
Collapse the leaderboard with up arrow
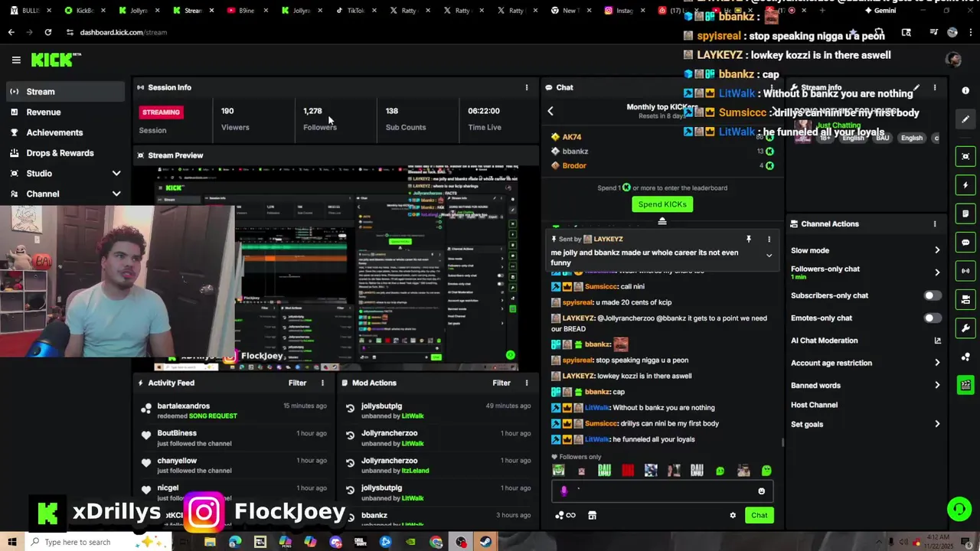(x=662, y=221)
